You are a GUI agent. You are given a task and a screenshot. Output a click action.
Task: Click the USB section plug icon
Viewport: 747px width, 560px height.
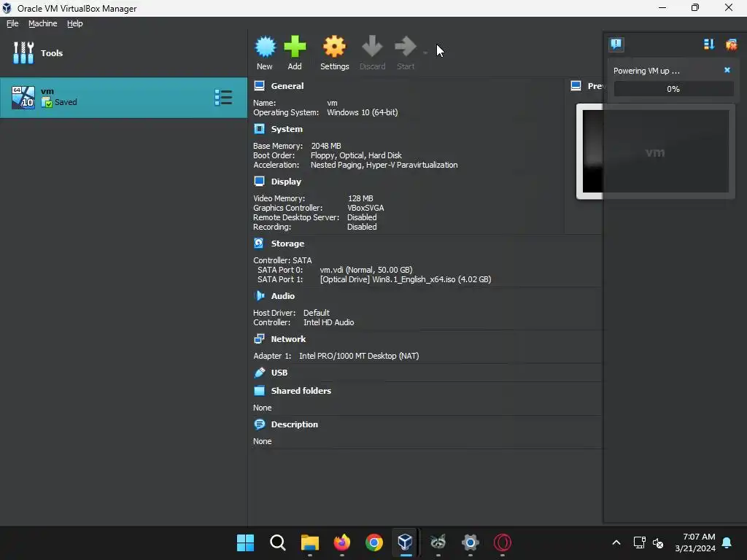click(260, 373)
